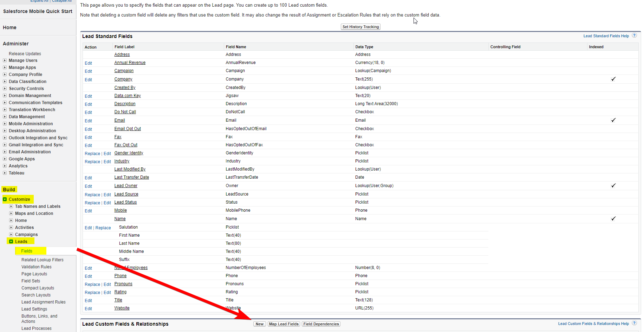Open Validation Rules in sidebar
The height and width of the screenshot is (332, 644).
[x=37, y=267]
